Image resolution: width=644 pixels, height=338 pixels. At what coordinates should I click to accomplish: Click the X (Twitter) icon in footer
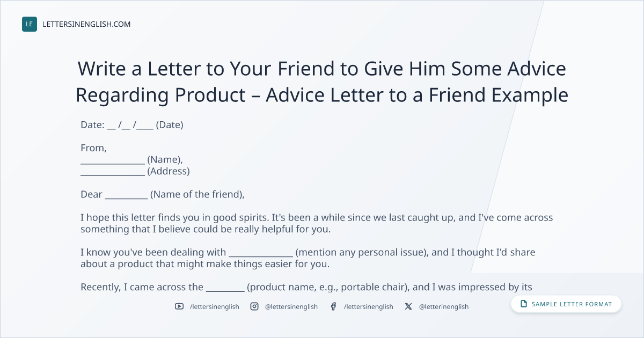coord(408,306)
